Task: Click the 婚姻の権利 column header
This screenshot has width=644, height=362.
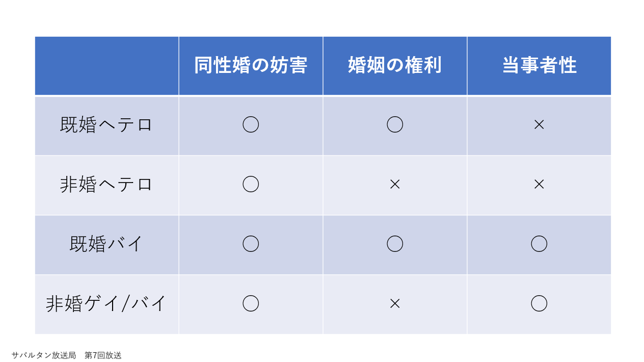Action: pos(395,65)
